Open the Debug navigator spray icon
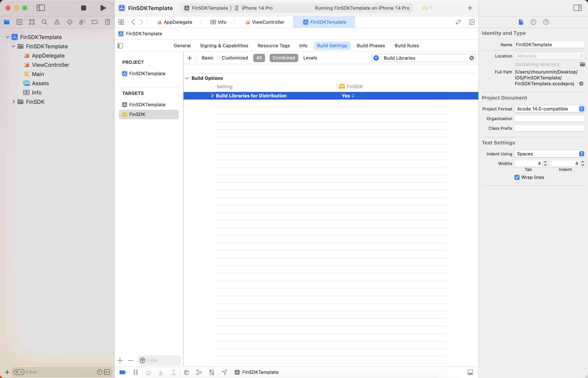The width and height of the screenshot is (588, 378). coord(82,22)
